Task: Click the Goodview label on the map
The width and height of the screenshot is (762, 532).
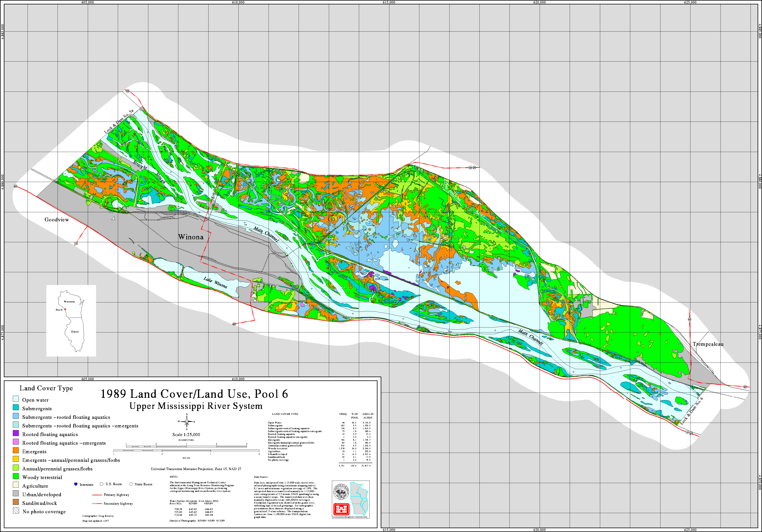Action: (x=57, y=220)
